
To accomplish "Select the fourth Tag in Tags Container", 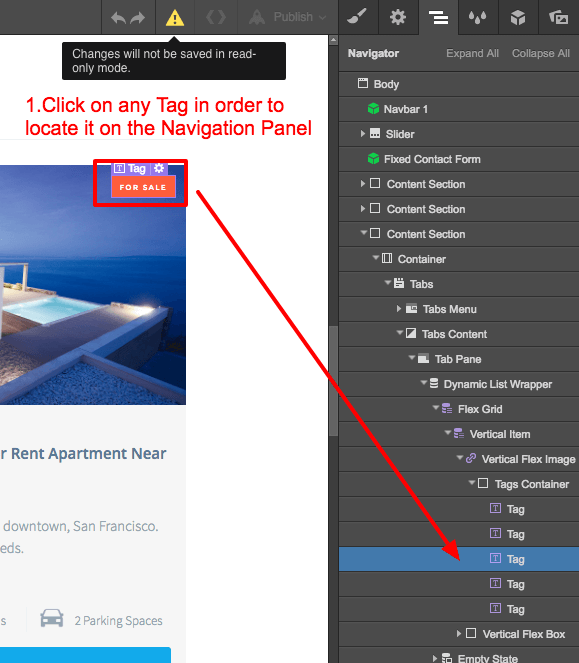I will (x=459, y=584).
